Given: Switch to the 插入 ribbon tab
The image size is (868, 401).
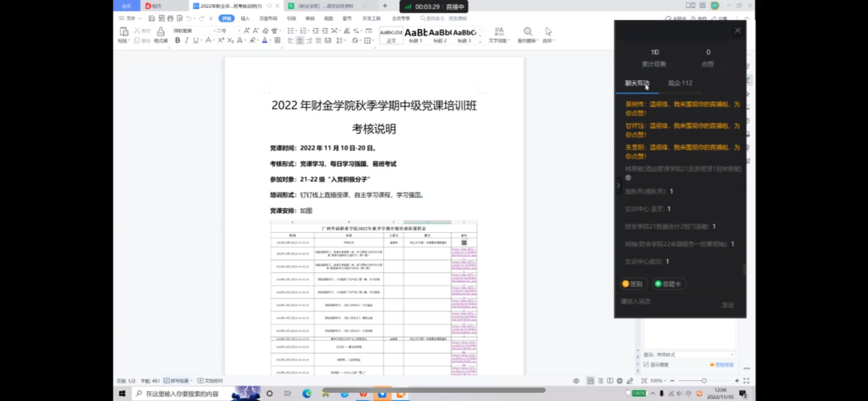Looking at the screenshot, I should point(245,18).
